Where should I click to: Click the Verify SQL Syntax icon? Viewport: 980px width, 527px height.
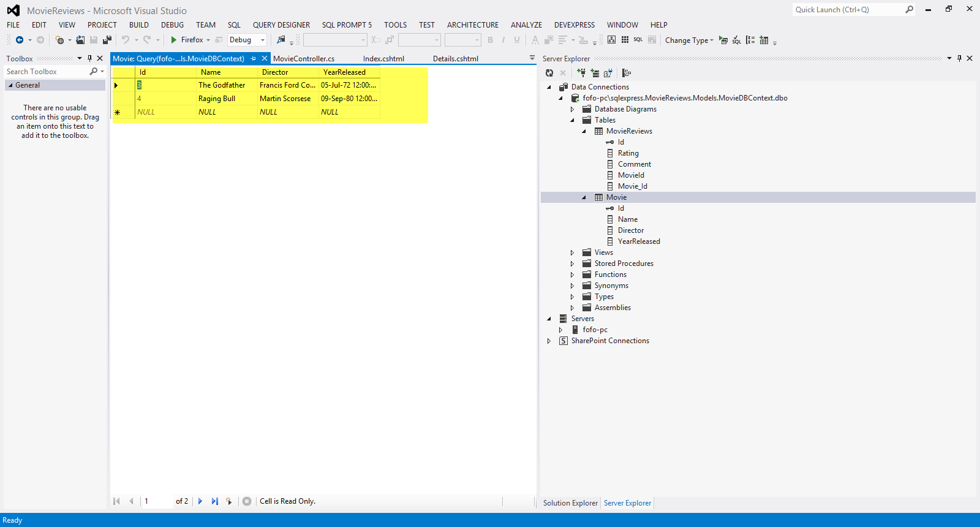[x=737, y=40]
